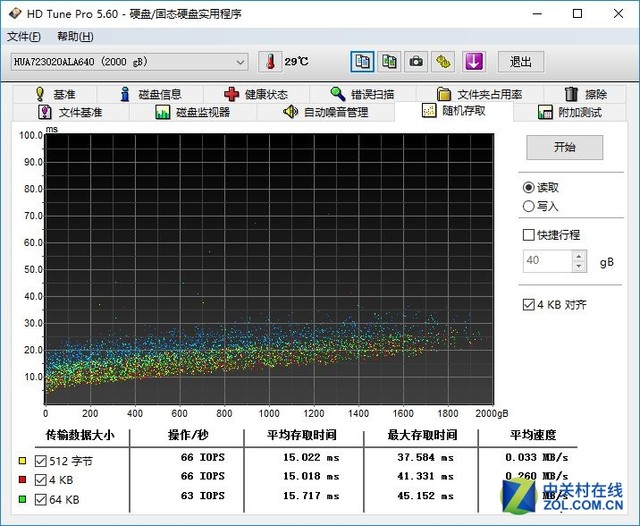Click the 15.717 ms average access value
The image size is (640, 526).
311,496
